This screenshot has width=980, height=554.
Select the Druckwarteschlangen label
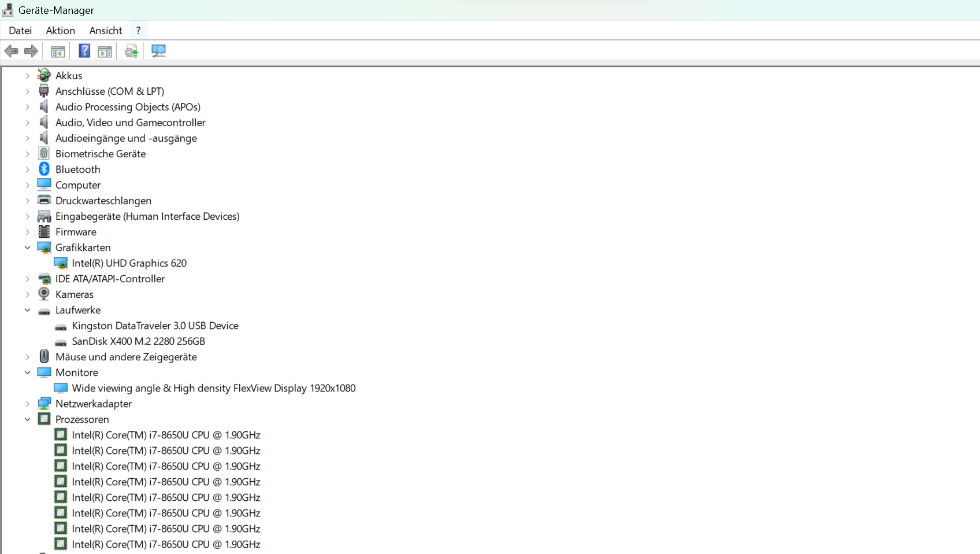coord(103,201)
